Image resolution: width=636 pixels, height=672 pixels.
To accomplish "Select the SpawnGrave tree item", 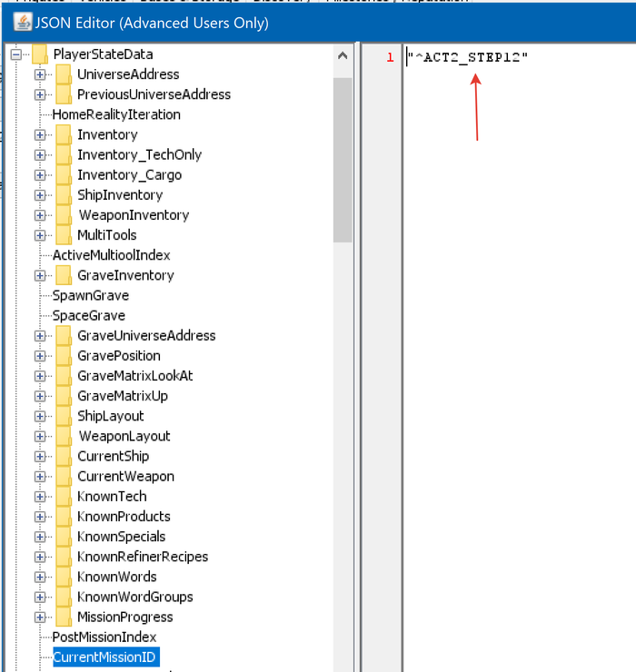I will (x=91, y=296).
